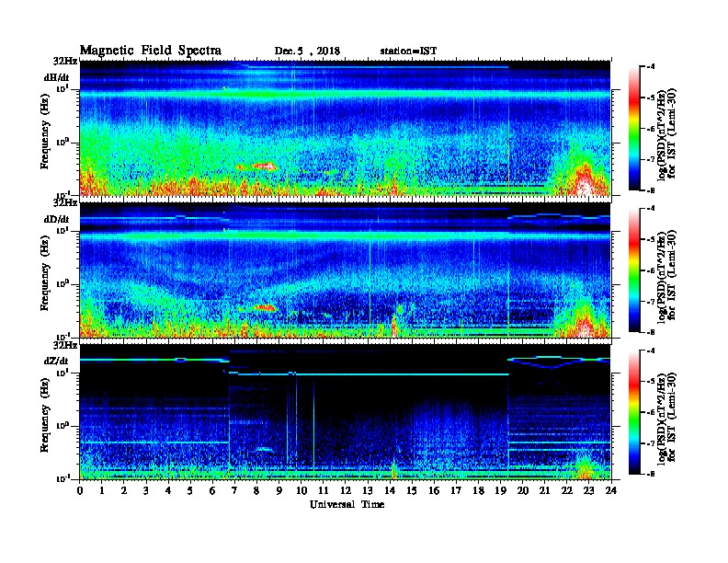728x563 pixels.
Task: Click the "Frequency (Hz)" label of dH/dt panel
Action: pyautogui.click(x=44, y=132)
